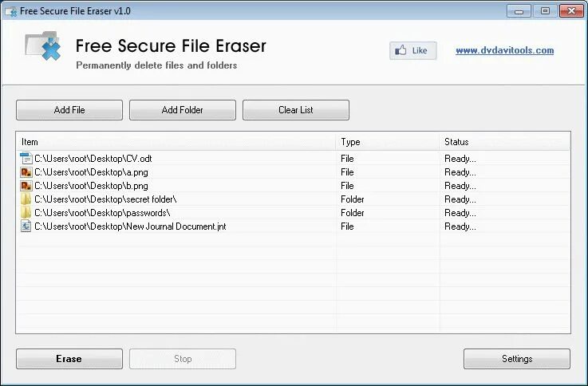Click the secret folder's folder icon
588x386 pixels.
point(26,199)
